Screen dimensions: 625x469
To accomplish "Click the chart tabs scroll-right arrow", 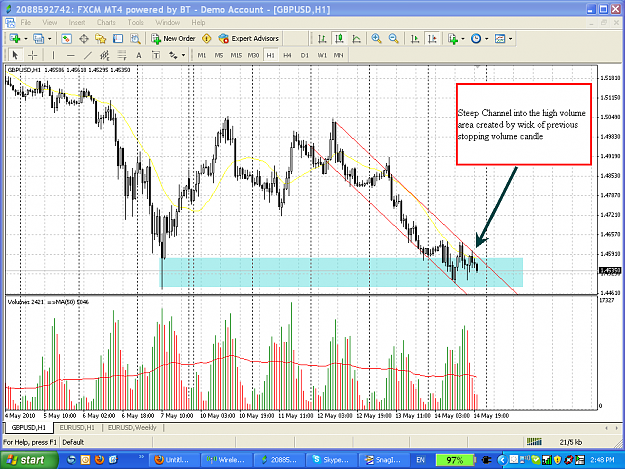I will coord(617,428).
